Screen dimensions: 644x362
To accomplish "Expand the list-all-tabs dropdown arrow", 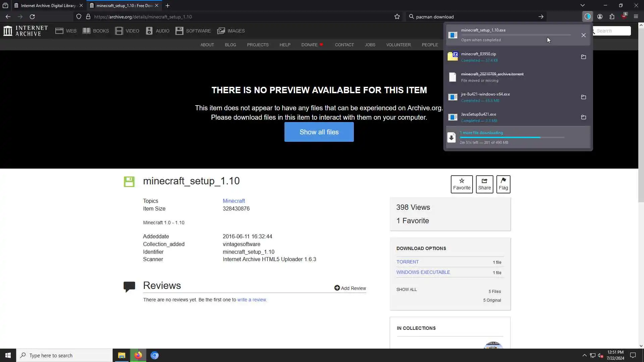I will coord(582,5).
